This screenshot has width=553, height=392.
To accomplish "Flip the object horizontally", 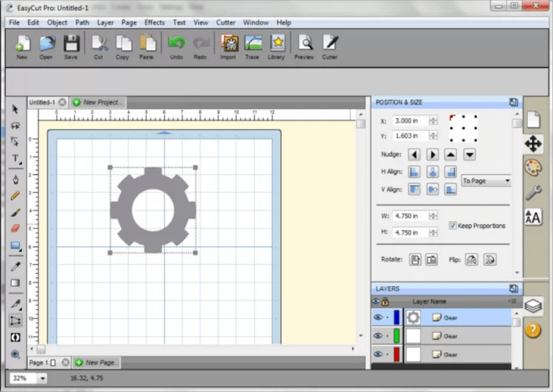I will (472, 259).
